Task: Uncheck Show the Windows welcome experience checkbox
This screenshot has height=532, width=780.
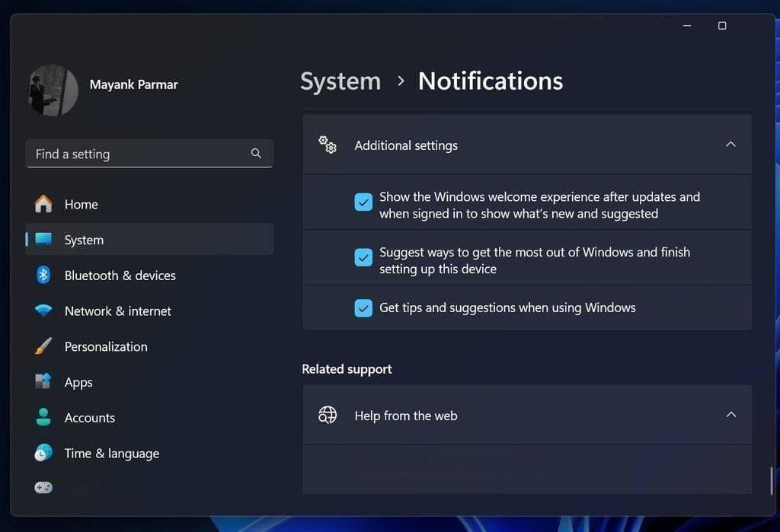Action: 363,202
